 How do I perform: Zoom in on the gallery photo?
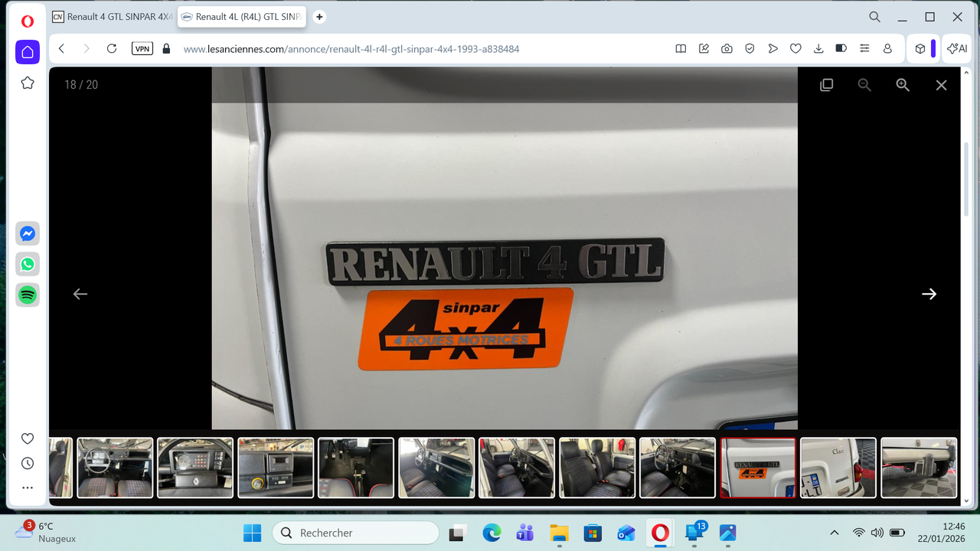click(903, 85)
